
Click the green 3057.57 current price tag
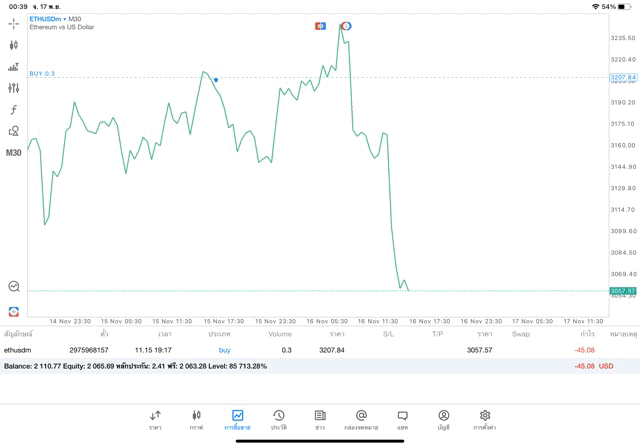pyautogui.click(x=622, y=291)
